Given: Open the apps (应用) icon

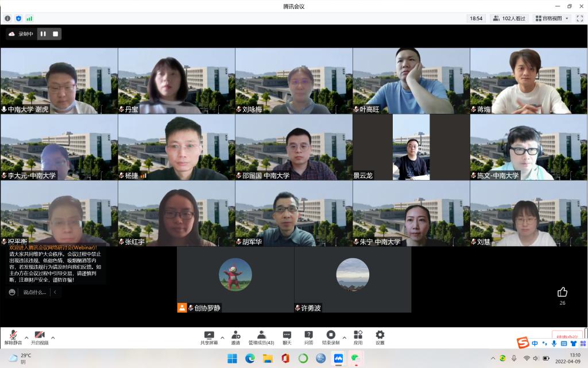Looking at the screenshot, I should (358, 337).
